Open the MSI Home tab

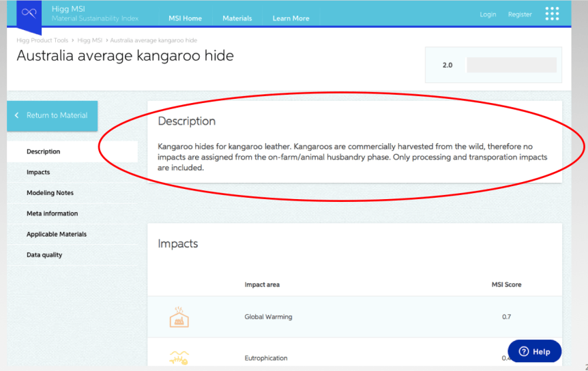[x=185, y=18]
